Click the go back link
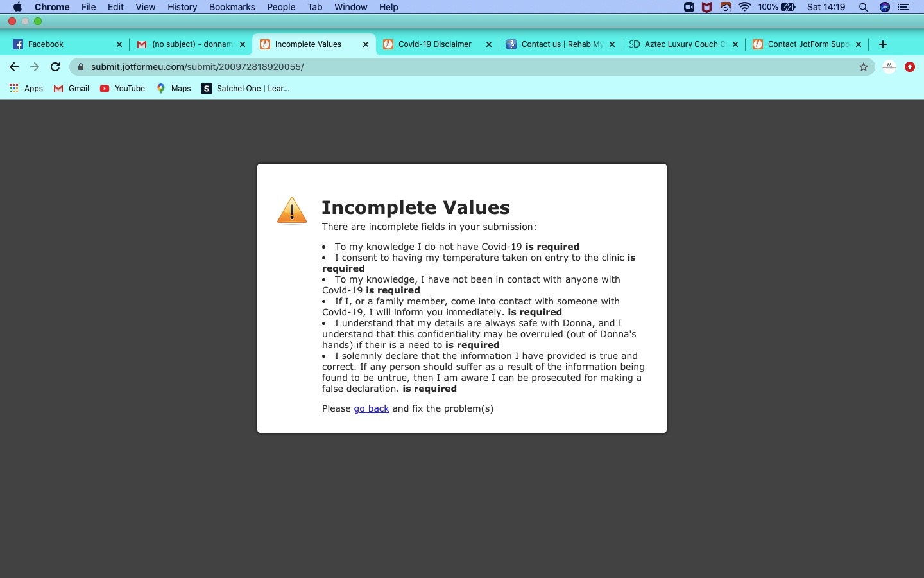The image size is (924, 578). (x=371, y=408)
